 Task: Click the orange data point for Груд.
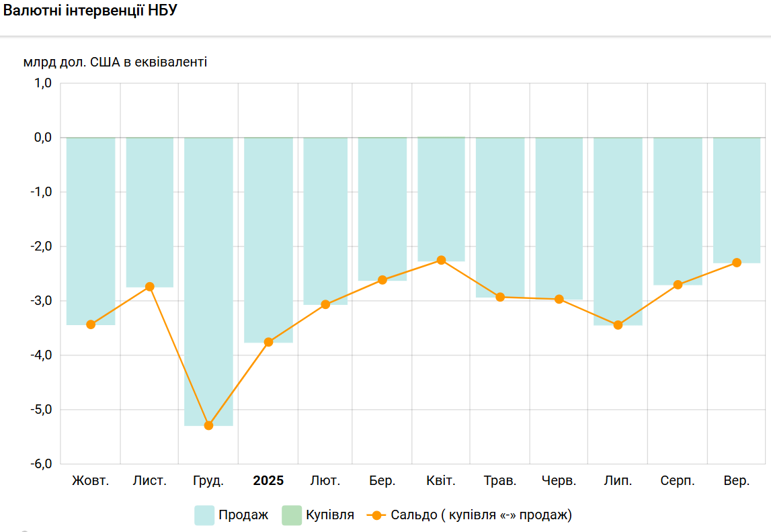[x=208, y=425]
